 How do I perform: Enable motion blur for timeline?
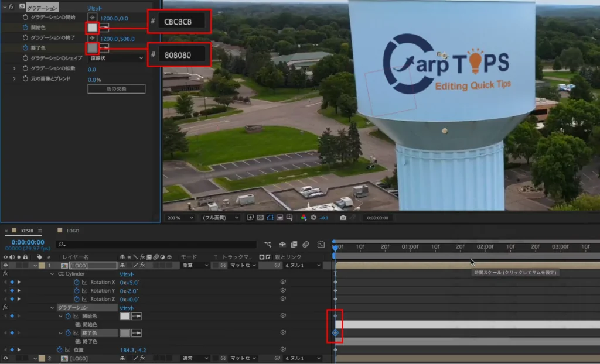click(305, 244)
